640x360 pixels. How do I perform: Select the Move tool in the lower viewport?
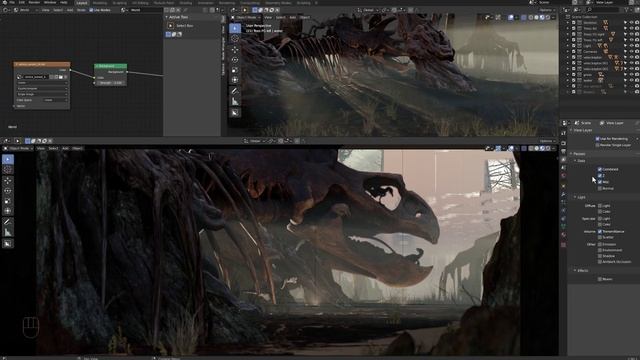coord(8,180)
